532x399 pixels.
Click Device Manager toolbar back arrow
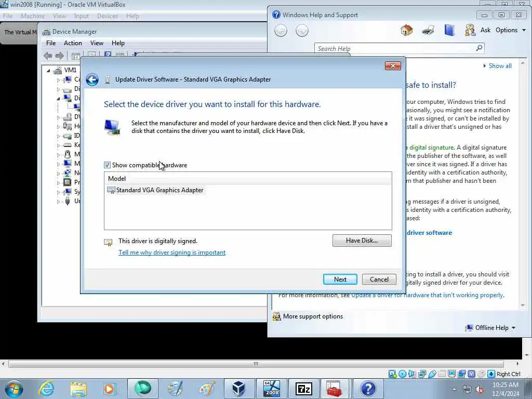48,56
